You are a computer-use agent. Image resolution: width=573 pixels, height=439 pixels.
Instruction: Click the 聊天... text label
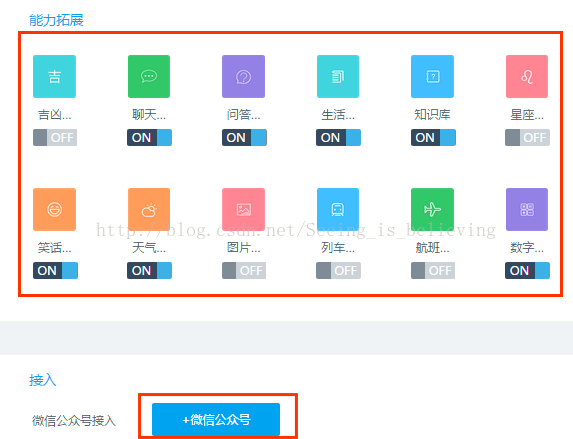(149, 115)
